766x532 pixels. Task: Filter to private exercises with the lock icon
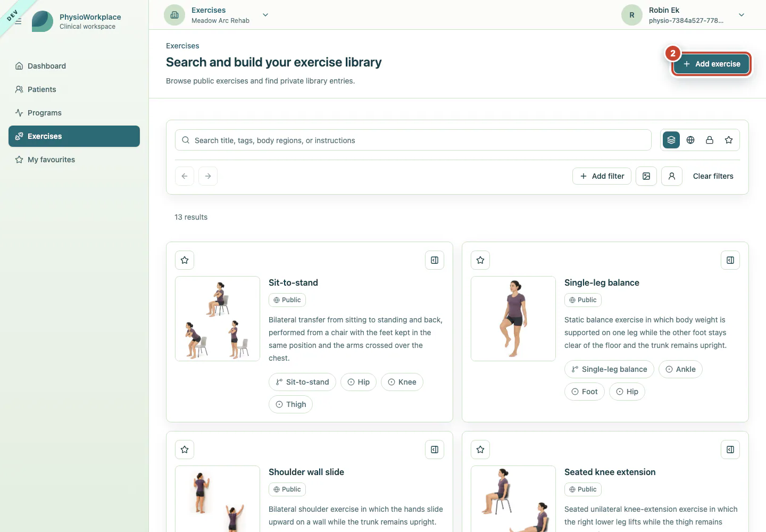click(710, 140)
